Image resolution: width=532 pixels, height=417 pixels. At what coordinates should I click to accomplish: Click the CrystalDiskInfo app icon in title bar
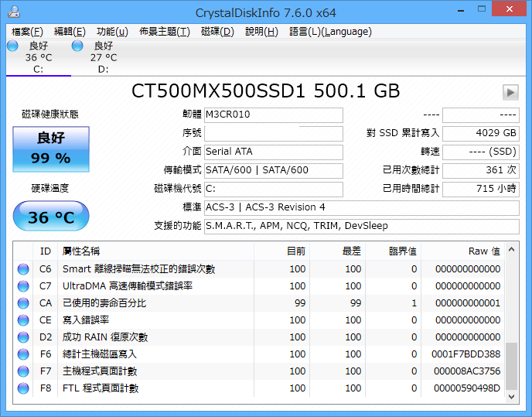click(14, 12)
